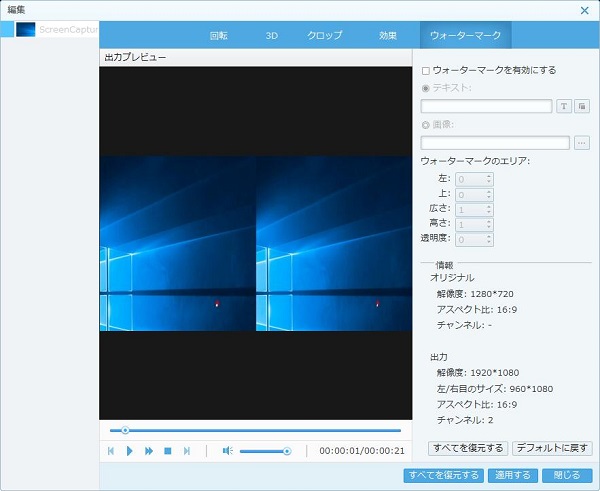Click the 上 position spinner
This screenshot has height=491, width=600.
(474, 195)
